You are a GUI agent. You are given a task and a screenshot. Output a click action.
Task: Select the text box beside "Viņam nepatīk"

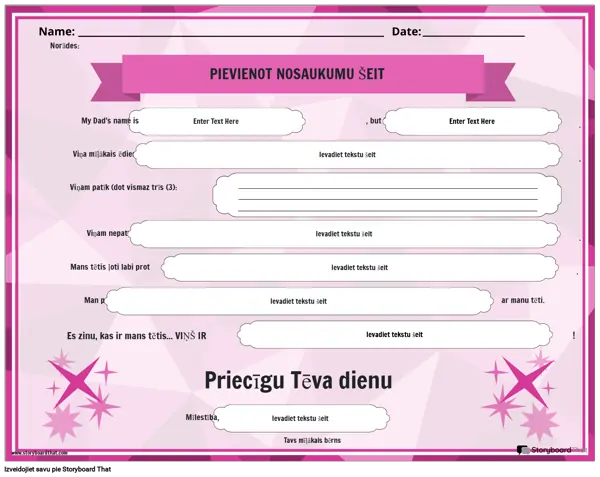click(345, 234)
